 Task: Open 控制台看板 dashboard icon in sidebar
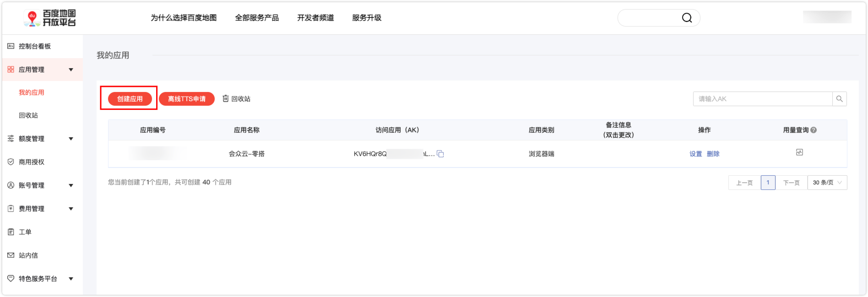[11, 46]
